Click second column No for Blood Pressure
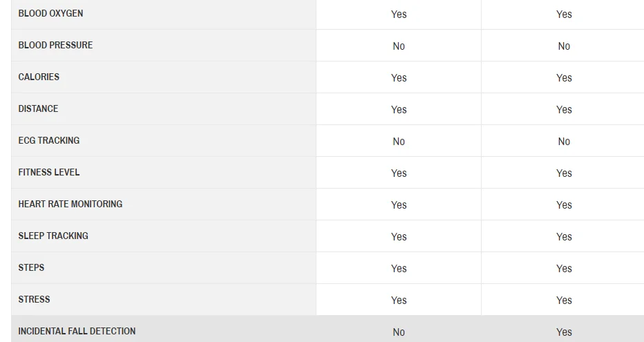Viewport: 644px width, 342px height. (564, 46)
